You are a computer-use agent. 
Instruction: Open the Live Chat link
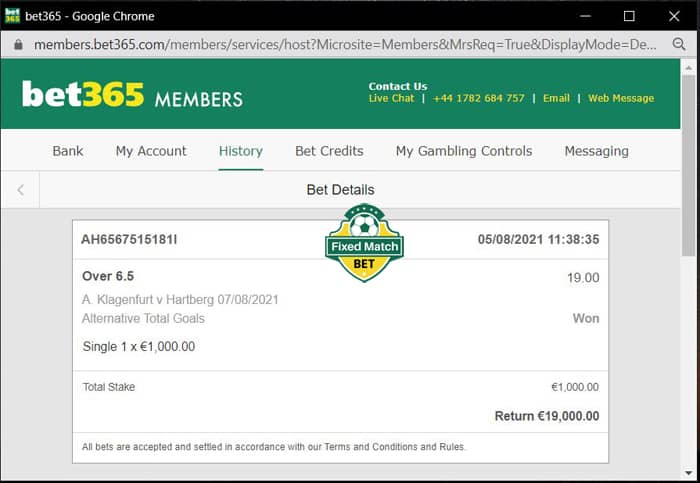tap(392, 98)
